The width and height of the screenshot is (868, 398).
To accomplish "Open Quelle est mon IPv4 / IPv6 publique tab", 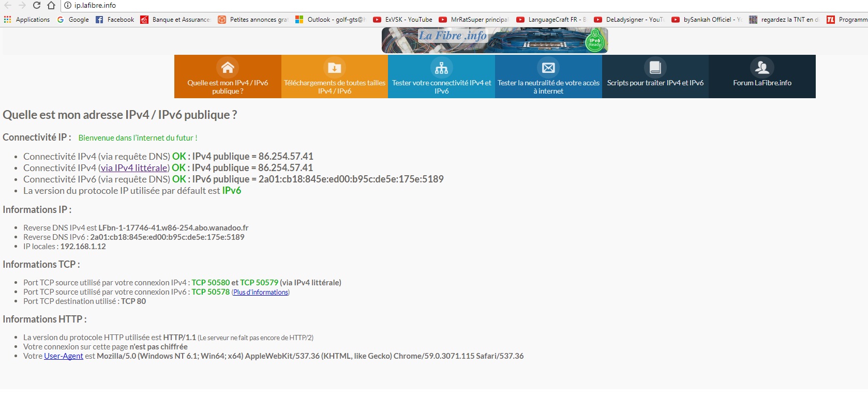I will point(228,76).
